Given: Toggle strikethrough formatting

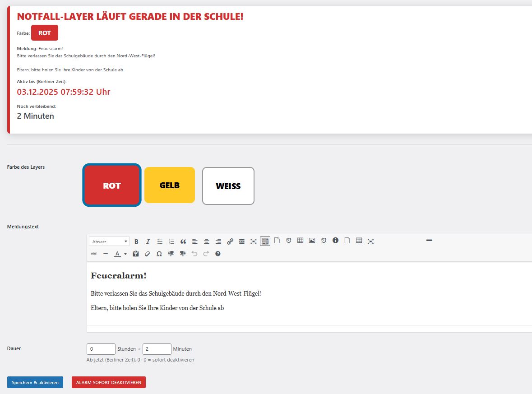Looking at the screenshot, I should pos(94,254).
